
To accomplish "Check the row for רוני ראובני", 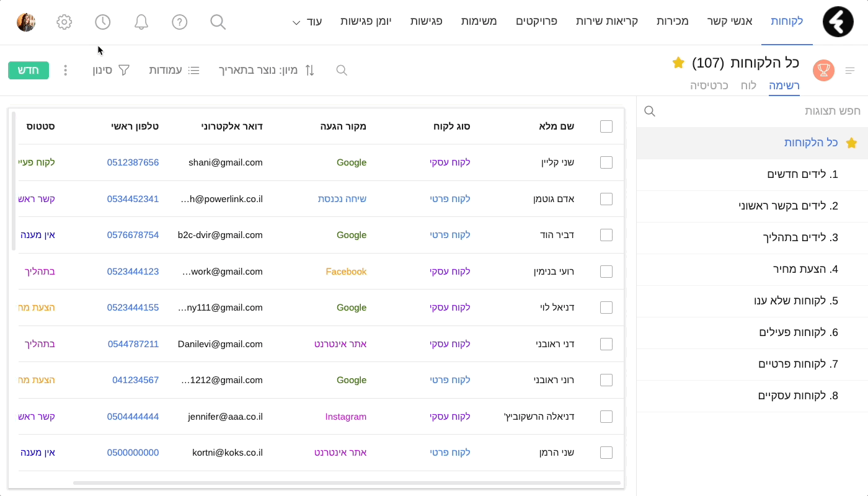I will click(x=606, y=380).
